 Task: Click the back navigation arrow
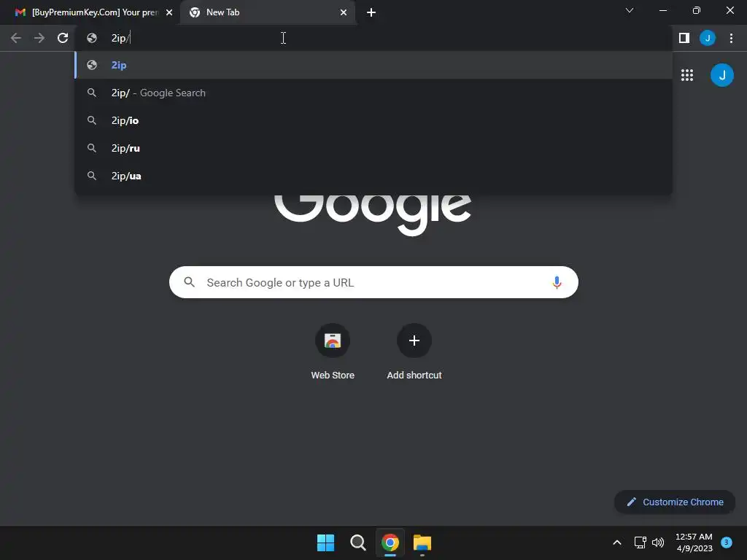click(16, 38)
